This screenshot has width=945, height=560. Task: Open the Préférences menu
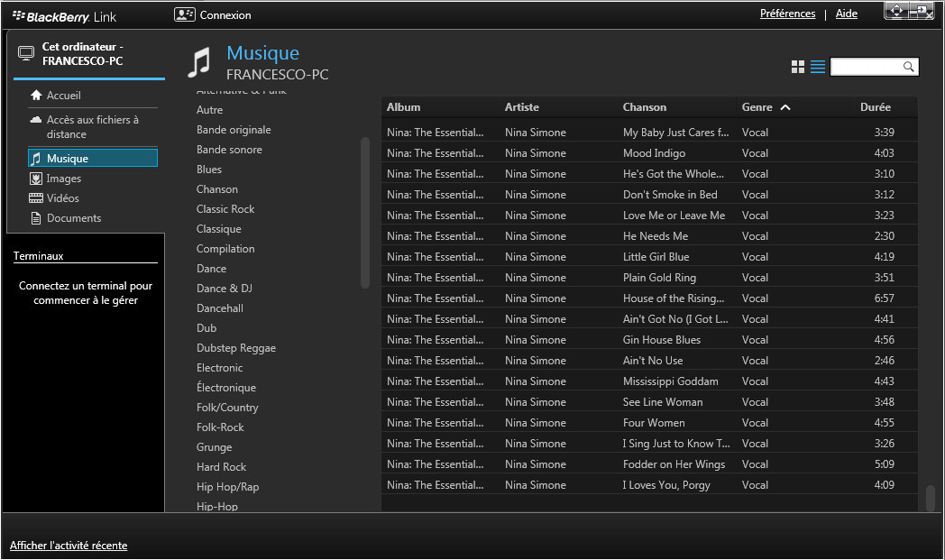(787, 14)
